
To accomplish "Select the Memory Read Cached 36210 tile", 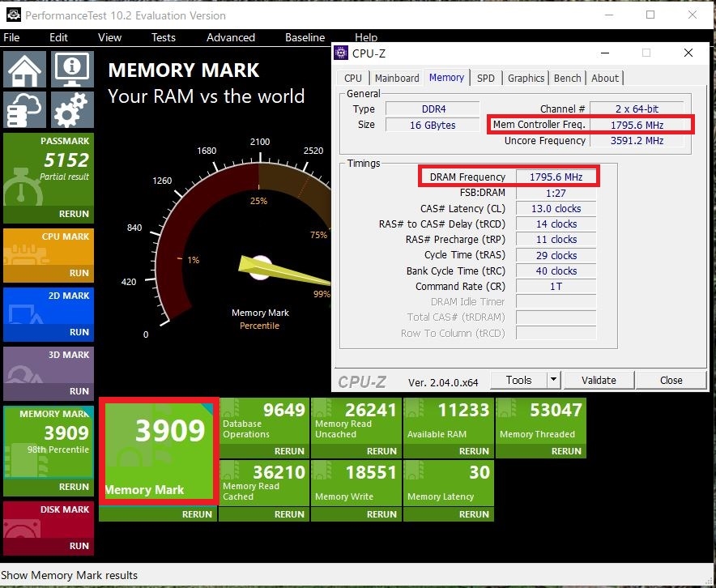I will tap(264, 483).
